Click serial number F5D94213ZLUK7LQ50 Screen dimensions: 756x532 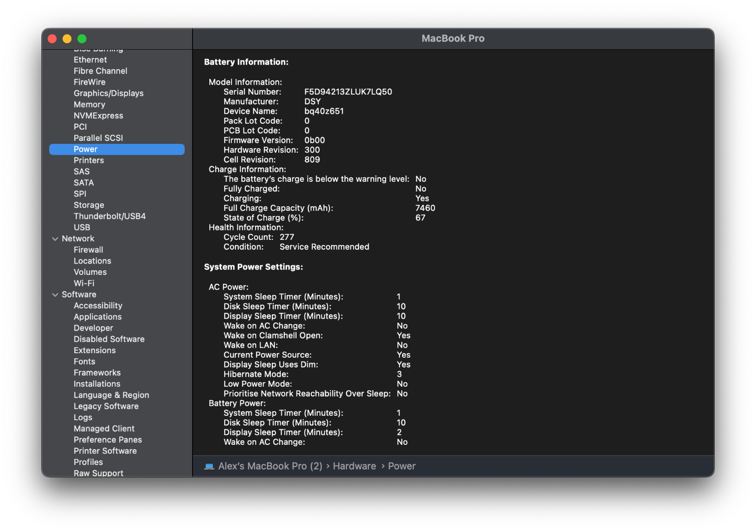pos(348,92)
